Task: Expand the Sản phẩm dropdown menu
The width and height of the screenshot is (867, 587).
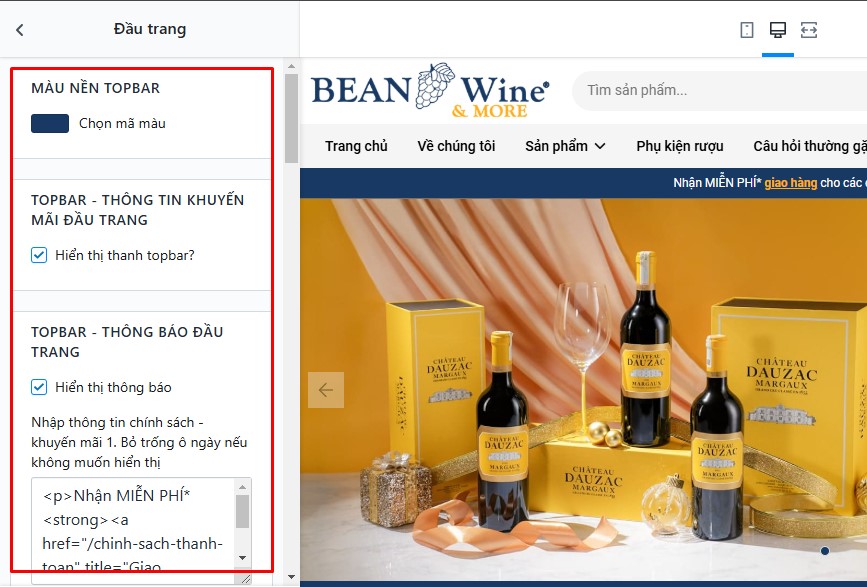Action: 565,146
